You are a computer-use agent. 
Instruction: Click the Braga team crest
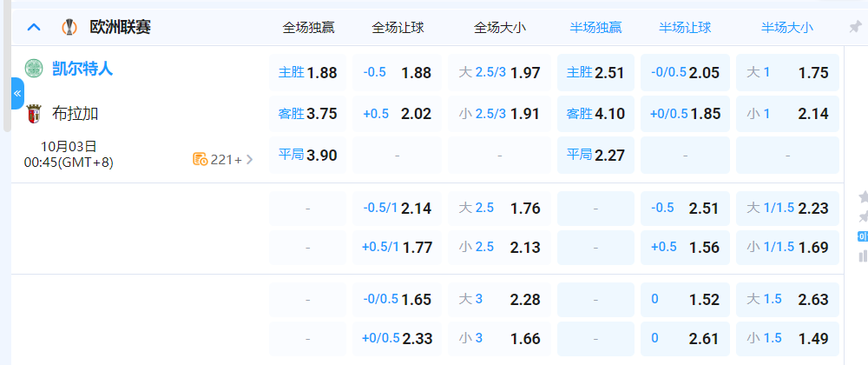33,113
